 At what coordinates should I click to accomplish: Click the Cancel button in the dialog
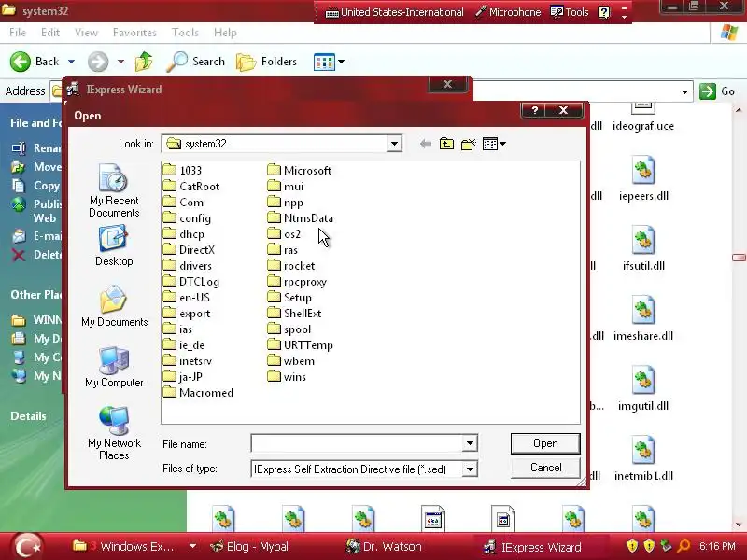click(545, 468)
